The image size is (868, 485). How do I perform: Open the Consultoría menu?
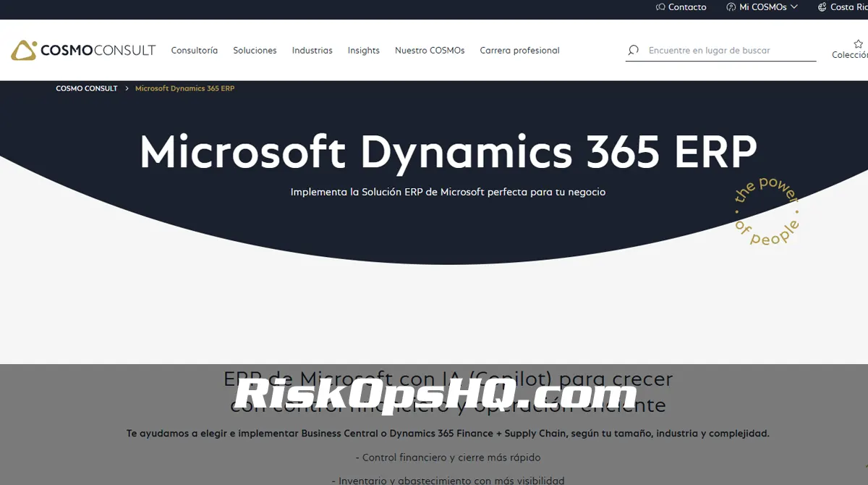tap(195, 51)
